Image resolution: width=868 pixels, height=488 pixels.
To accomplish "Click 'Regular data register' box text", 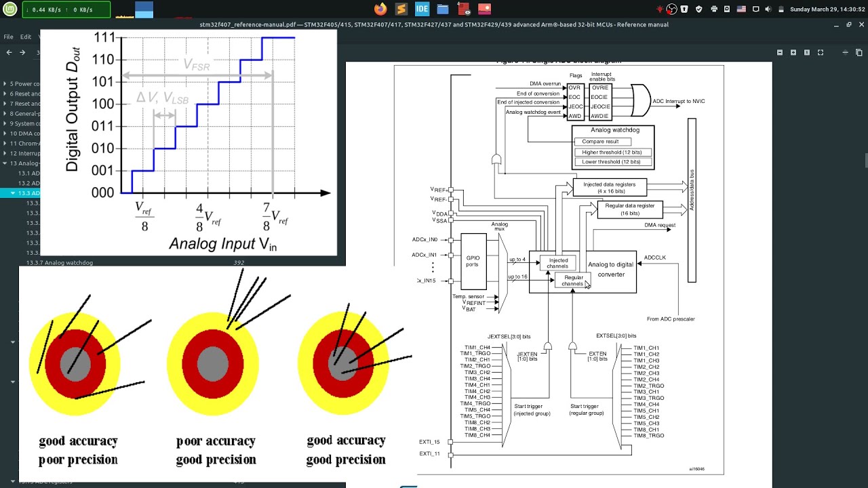I will coord(630,209).
